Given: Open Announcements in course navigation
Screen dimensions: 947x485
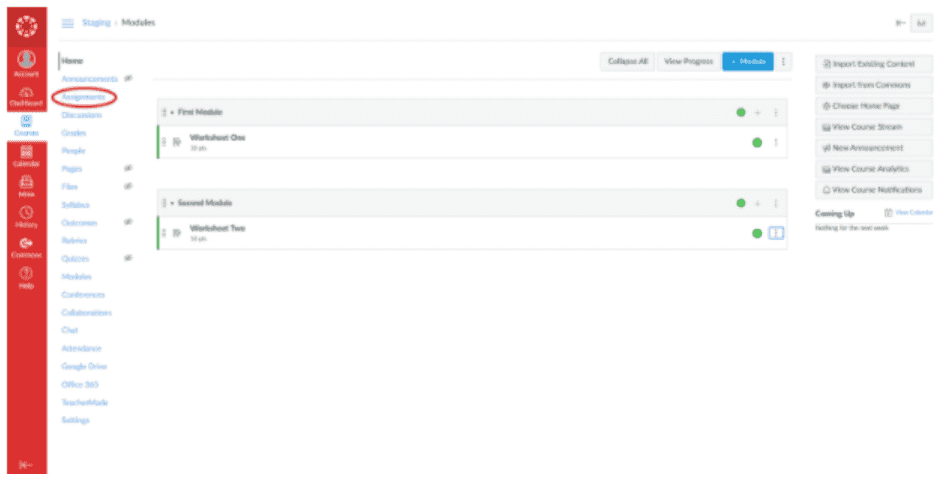Looking at the screenshot, I should coord(89,79).
